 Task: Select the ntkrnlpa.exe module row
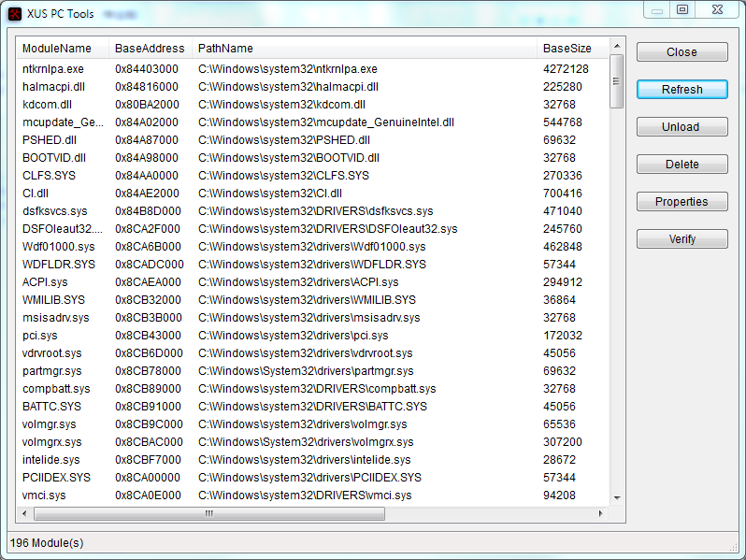pos(312,69)
